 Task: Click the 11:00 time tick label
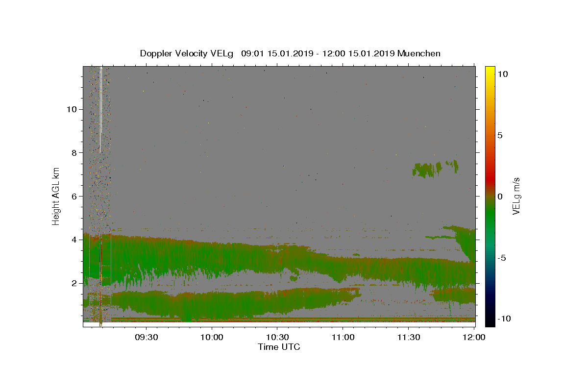(x=343, y=337)
